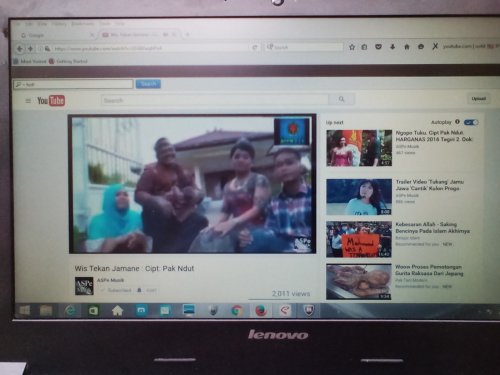This screenshot has width=500, height=375.
Task: Click the YouTube Upload button
Action: (x=479, y=99)
